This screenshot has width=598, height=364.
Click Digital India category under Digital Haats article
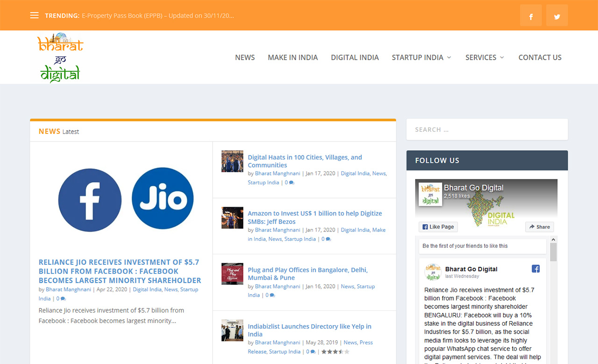355,173
